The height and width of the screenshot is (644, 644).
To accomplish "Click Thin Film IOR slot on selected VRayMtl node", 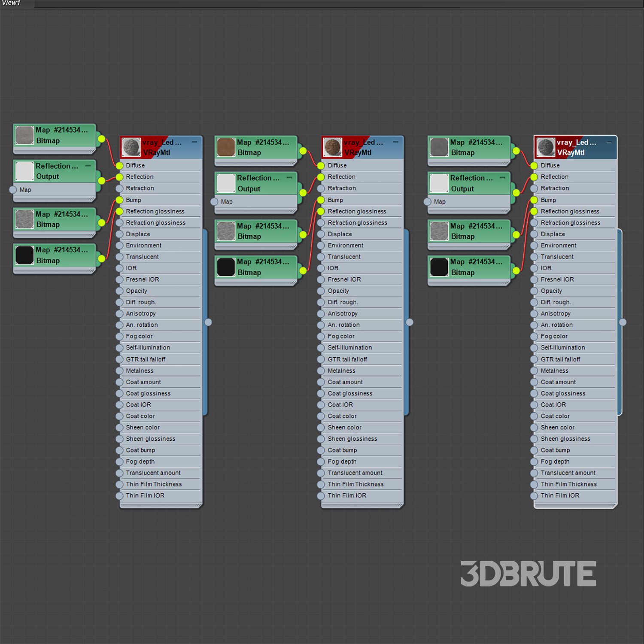I will tap(560, 495).
